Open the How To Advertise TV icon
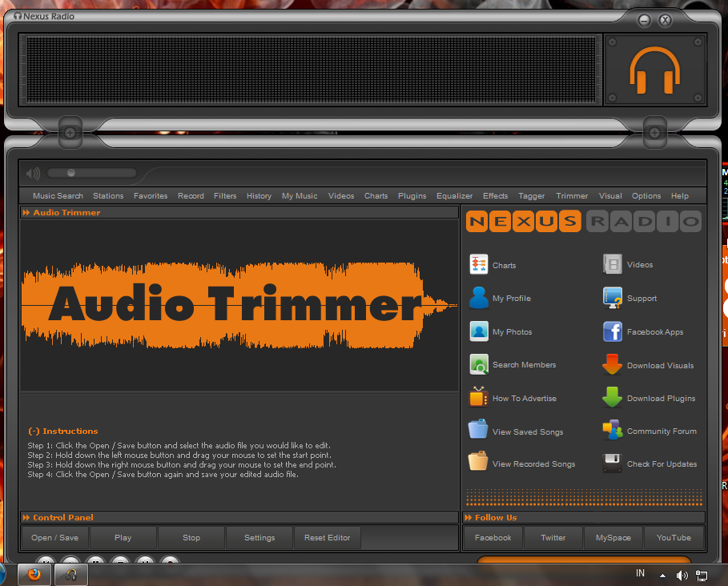728x586 pixels. 478,397
